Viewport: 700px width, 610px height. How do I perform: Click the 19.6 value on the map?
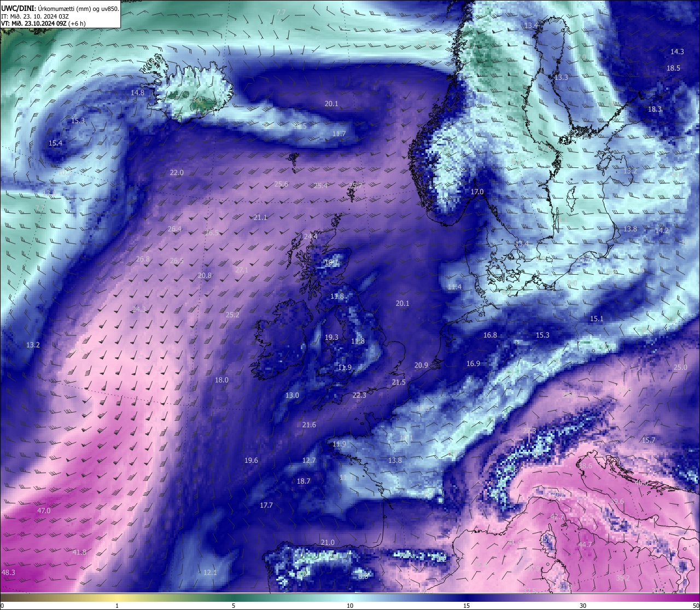[251, 460]
